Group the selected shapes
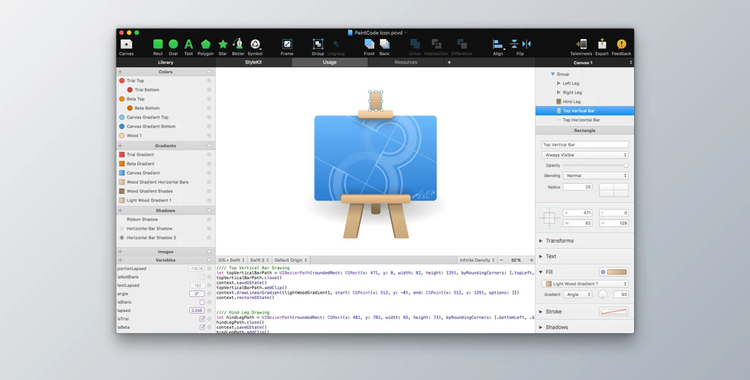The height and width of the screenshot is (380, 750). (318, 47)
